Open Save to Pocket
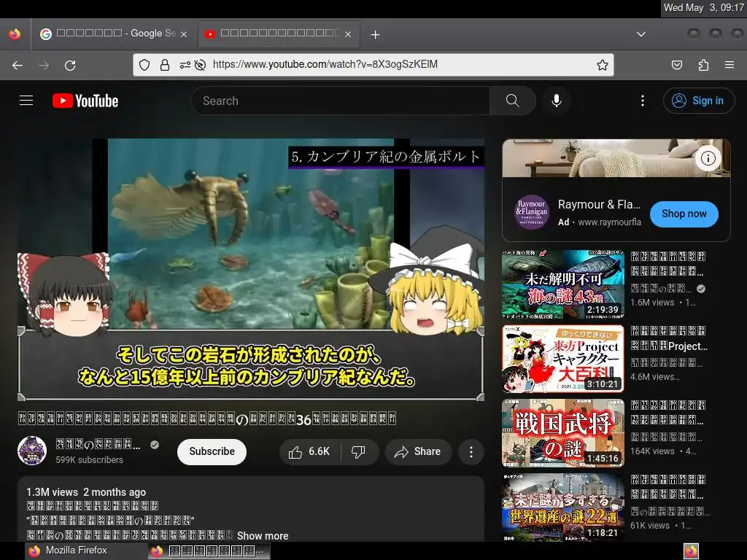 click(677, 65)
